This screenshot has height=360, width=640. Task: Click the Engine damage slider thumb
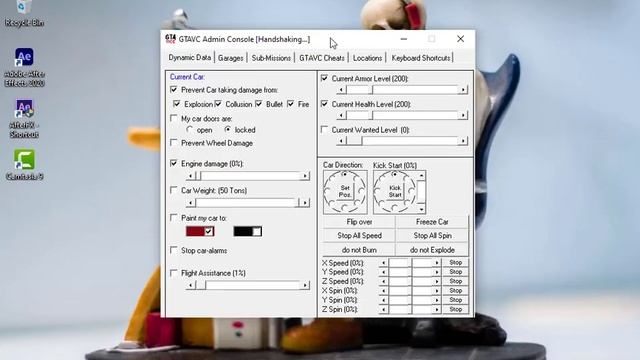[198, 176]
